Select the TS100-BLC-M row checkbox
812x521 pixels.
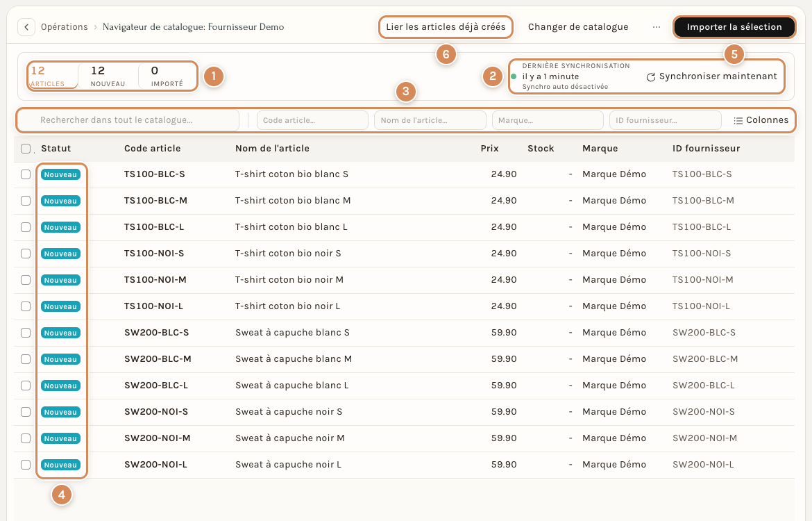pyautogui.click(x=26, y=201)
